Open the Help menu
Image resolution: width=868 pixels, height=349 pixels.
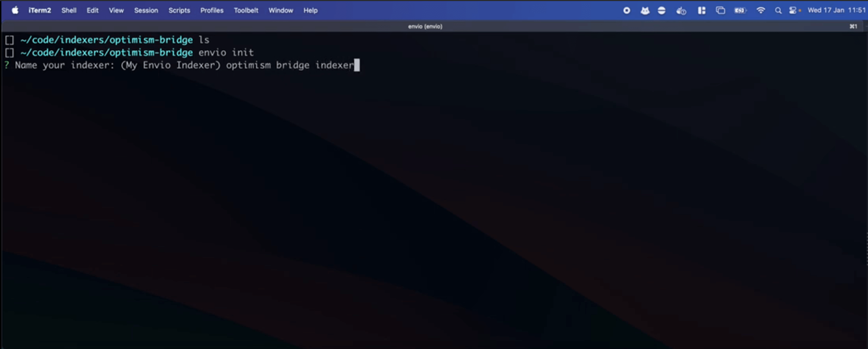(310, 10)
